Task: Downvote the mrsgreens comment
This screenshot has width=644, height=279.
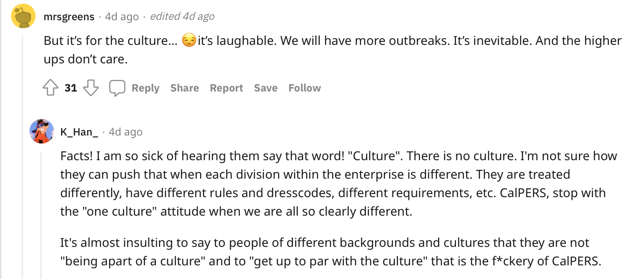Action: coord(91,88)
